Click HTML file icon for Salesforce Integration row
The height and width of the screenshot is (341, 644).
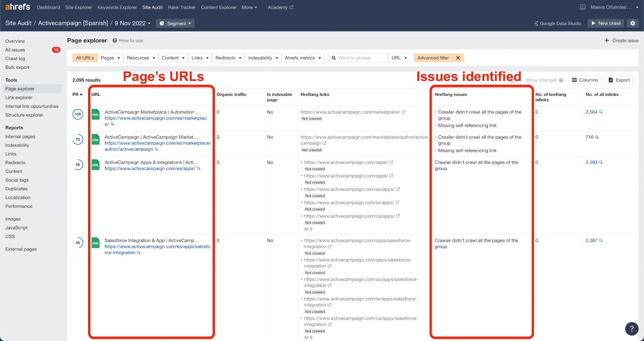(95, 243)
